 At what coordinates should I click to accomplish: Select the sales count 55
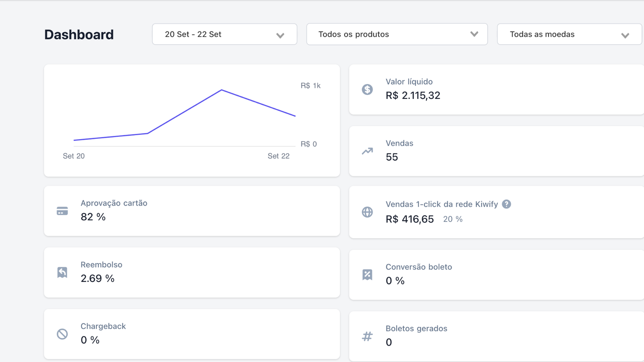pos(392,157)
